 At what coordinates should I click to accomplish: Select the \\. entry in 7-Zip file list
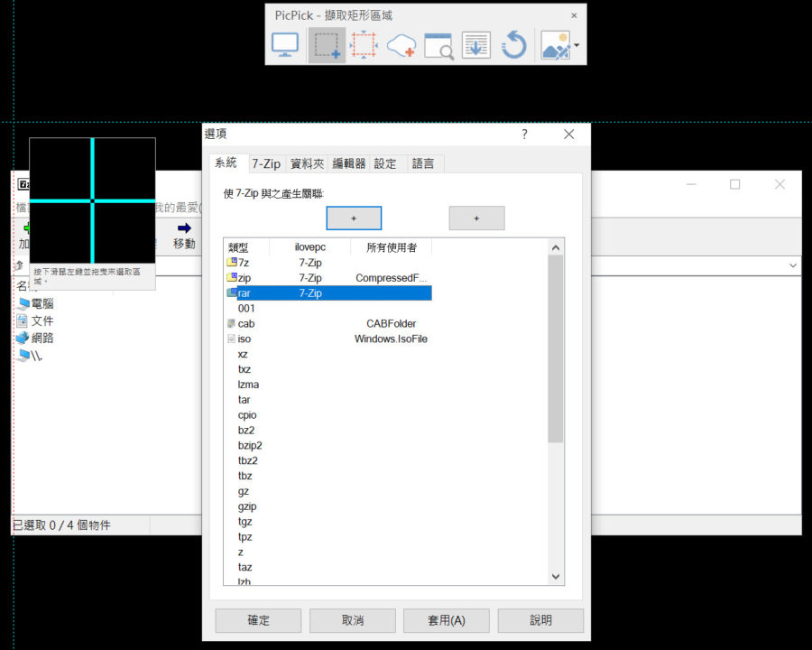(30, 356)
